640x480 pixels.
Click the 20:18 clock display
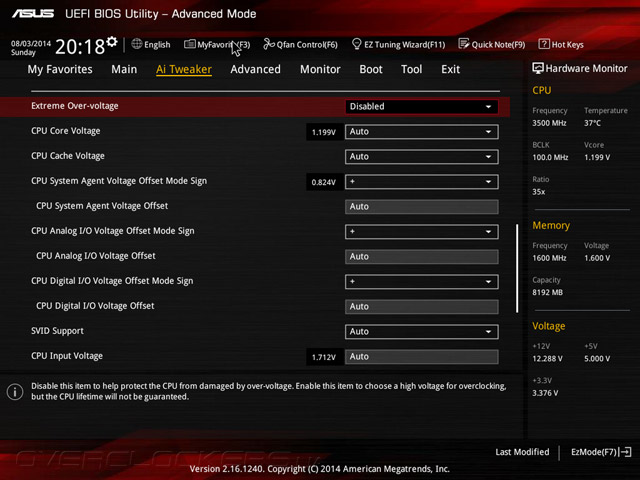click(80, 47)
